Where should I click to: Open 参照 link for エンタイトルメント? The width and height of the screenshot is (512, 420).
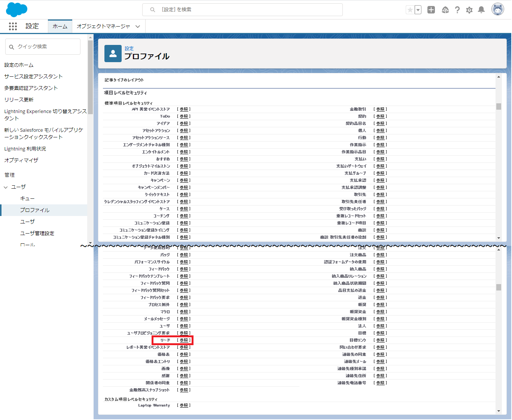pyautogui.click(x=184, y=152)
